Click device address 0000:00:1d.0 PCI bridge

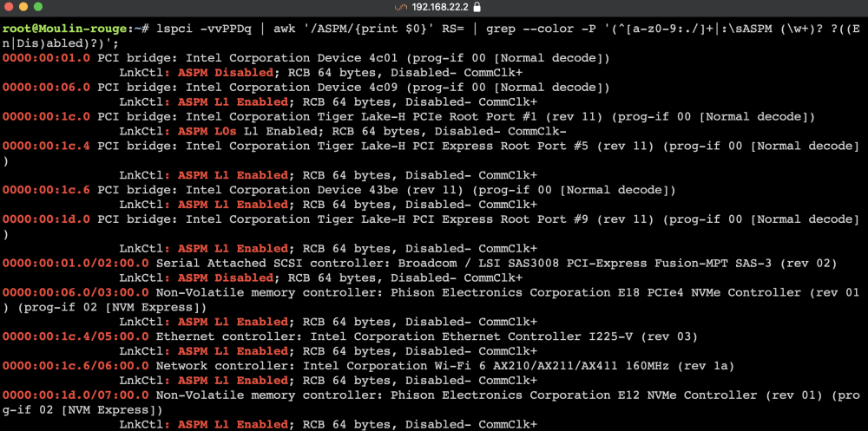click(x=46, y=219)
